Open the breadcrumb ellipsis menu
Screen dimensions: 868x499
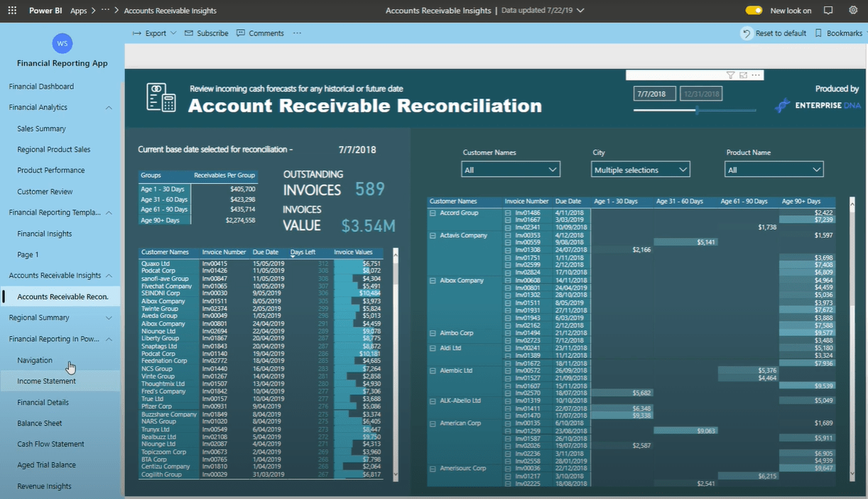point(106,11)
